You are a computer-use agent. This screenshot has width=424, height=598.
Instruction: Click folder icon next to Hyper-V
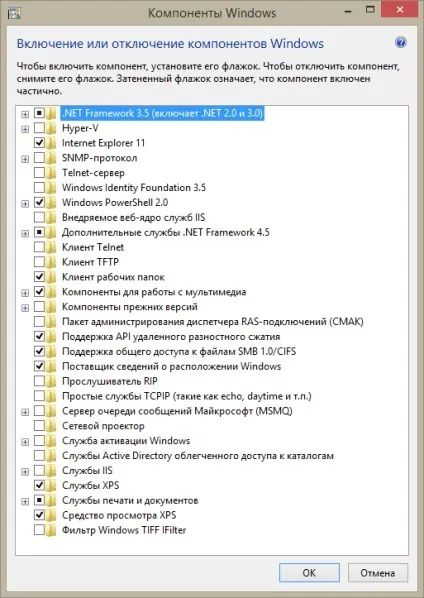[51, 128]
